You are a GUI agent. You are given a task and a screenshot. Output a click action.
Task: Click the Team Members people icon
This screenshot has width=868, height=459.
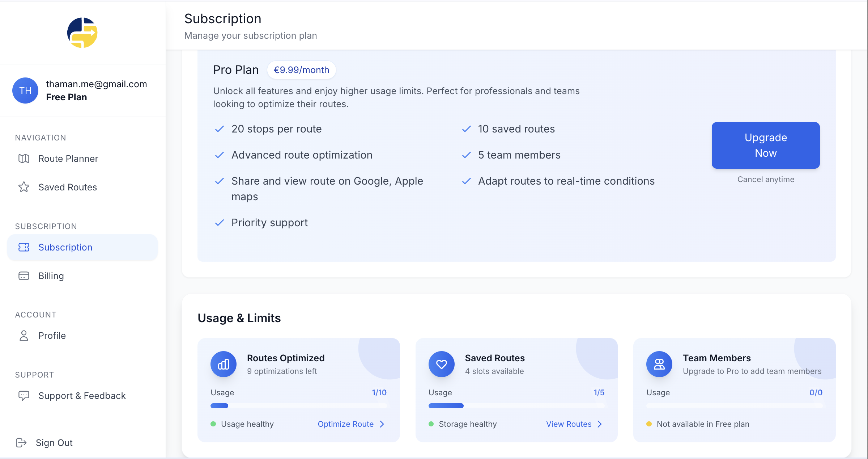659,364
